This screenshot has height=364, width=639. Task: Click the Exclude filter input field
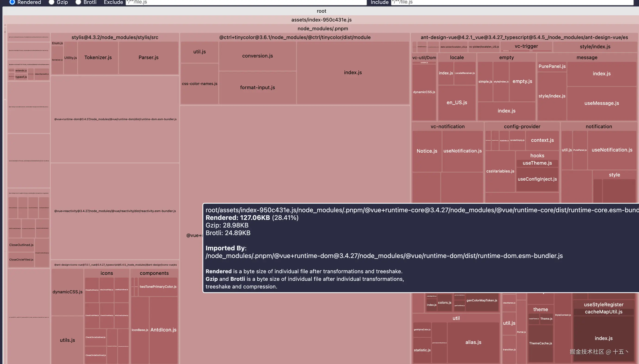point(246,2)
